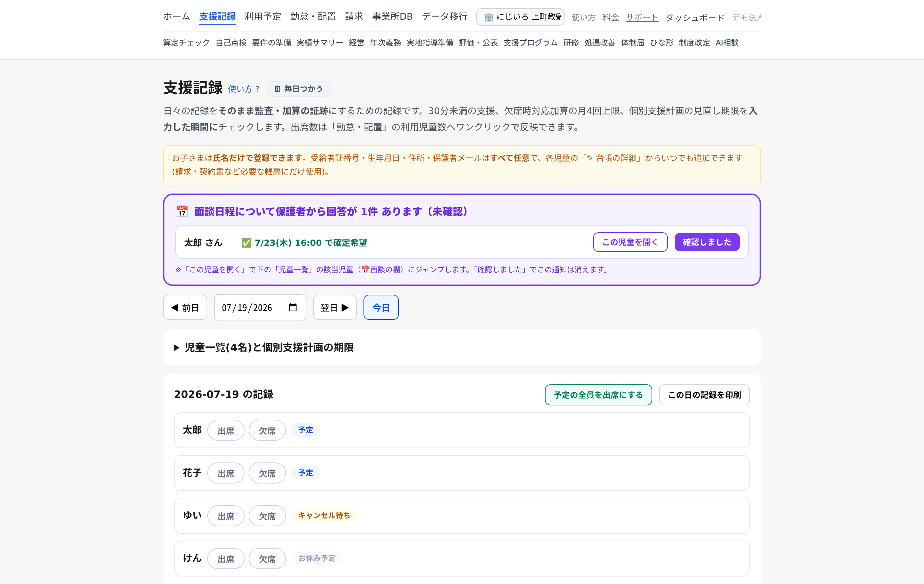Screen dimensions: 924x584
Task: Mark けん as 出席
Action: coord(226,559)
